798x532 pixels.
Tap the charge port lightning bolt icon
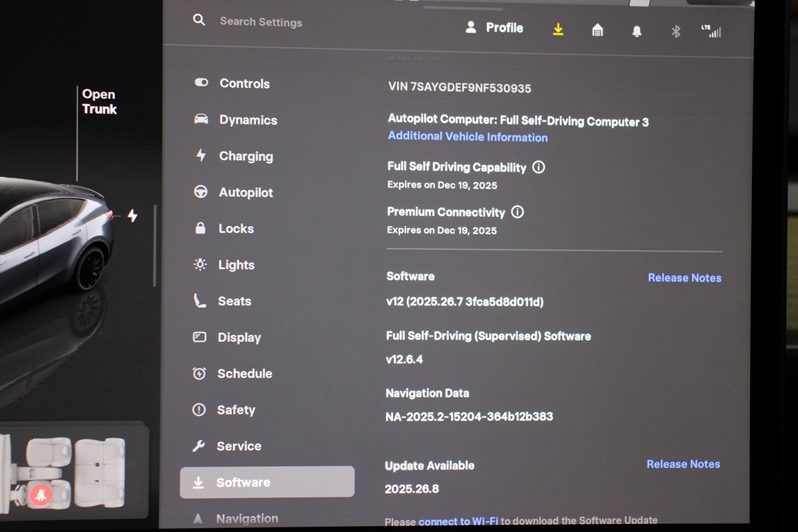point(132,215)
